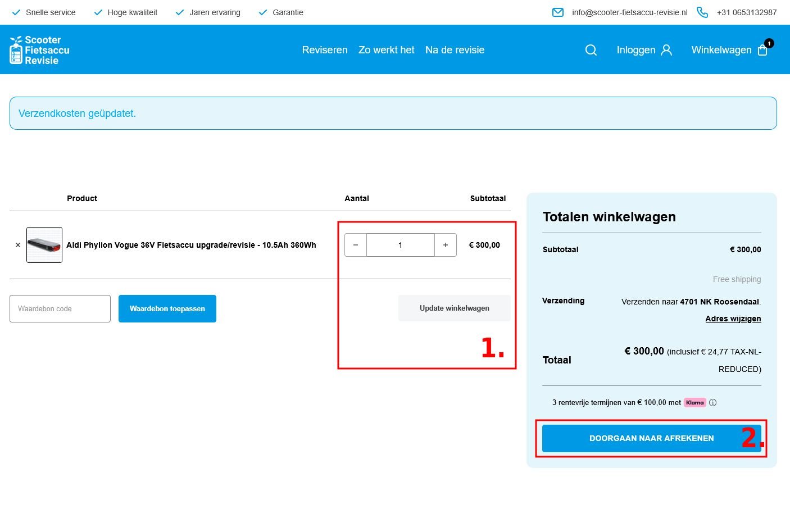Click the phone handset icon
Viewport: 790px width, 532px height.
(702, 12)
